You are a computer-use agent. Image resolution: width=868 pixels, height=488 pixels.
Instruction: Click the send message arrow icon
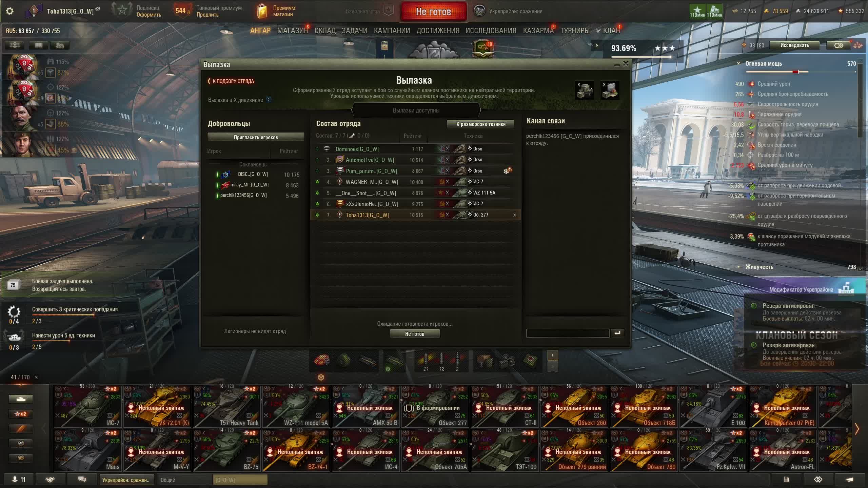click(617, 333)
